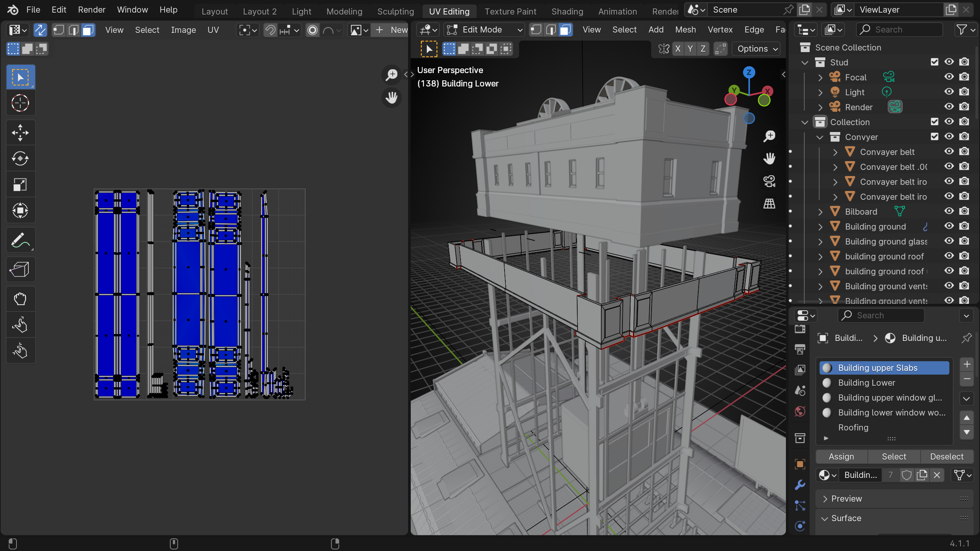Select the Transform tool in UV toolbar
Screen dimensions: 980x551
pyautogui.click(x=21, y=211)
